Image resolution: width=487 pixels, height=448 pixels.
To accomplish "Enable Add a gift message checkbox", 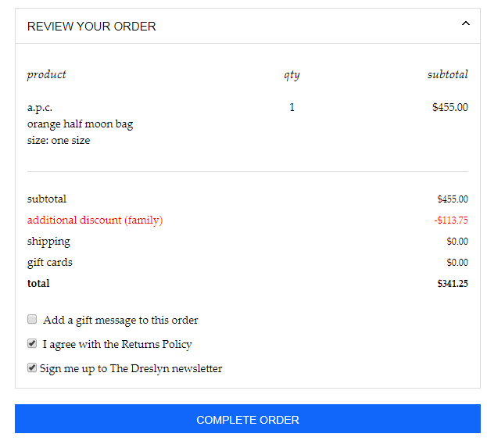I will tap(32, 319).
